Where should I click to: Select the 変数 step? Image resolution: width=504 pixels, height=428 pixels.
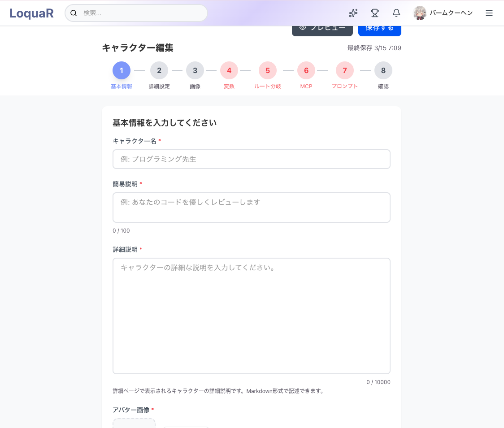tap(229, 70)
